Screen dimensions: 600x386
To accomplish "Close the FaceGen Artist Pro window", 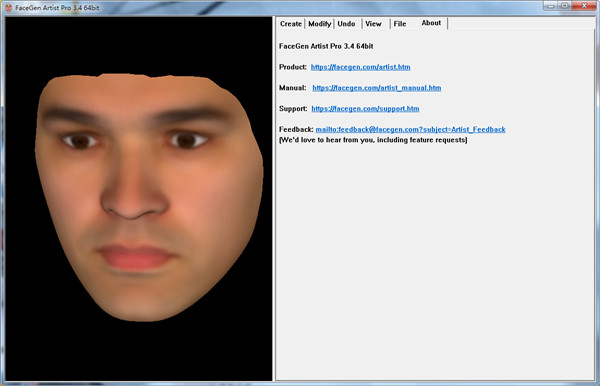I will point(584,6).
